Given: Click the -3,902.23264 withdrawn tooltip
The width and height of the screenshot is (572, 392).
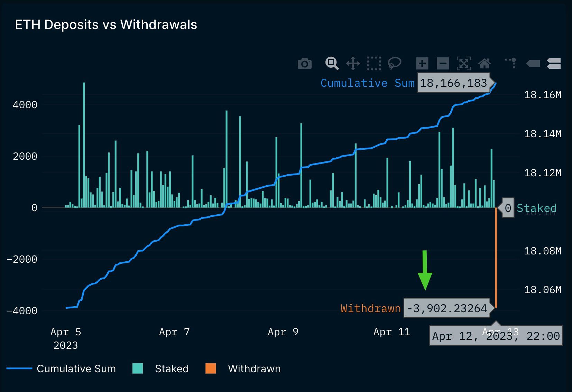Looking at the screenshot, I should [x=447, y=308].
